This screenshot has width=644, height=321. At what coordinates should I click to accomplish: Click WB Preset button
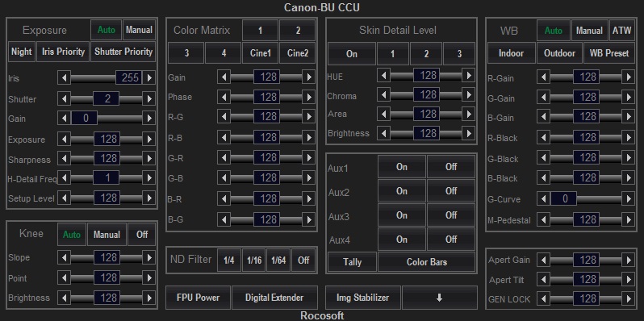[x=609, y=53]
